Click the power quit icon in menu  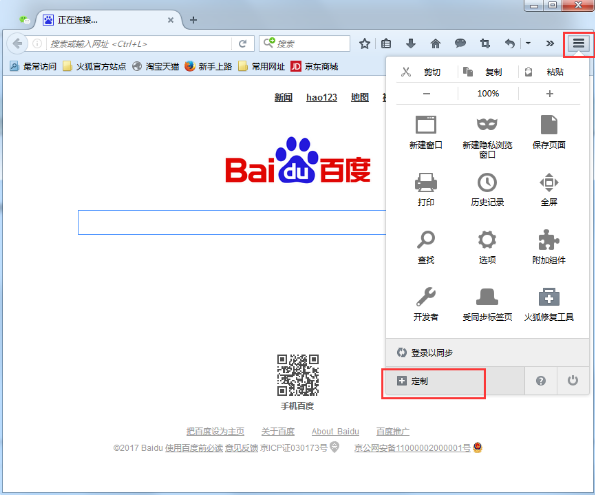coord(573,381)
